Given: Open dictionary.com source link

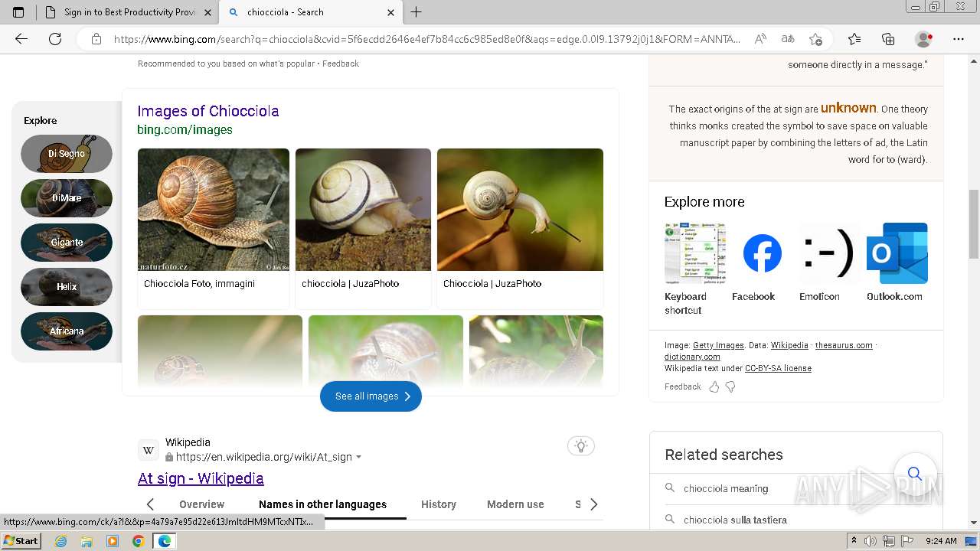Looking at the screenshot, I should tap(692, 357).
